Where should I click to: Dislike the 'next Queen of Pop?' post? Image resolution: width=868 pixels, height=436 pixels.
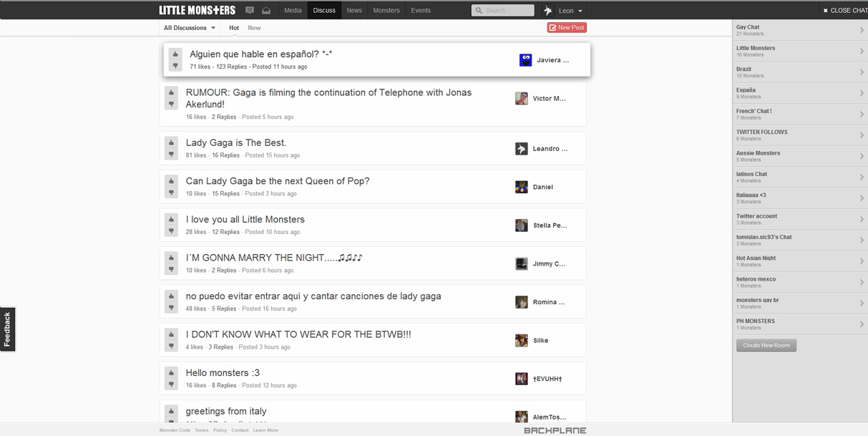171,193
